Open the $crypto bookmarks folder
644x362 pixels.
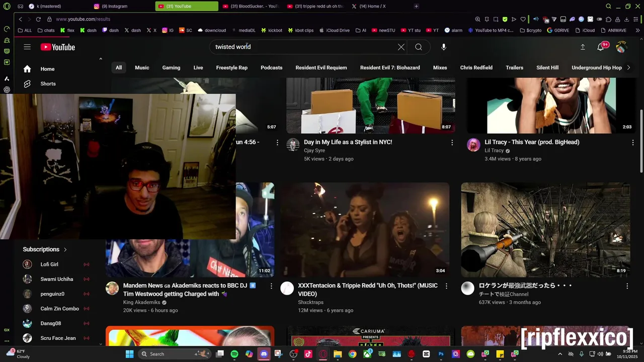(x=530, y=30)
